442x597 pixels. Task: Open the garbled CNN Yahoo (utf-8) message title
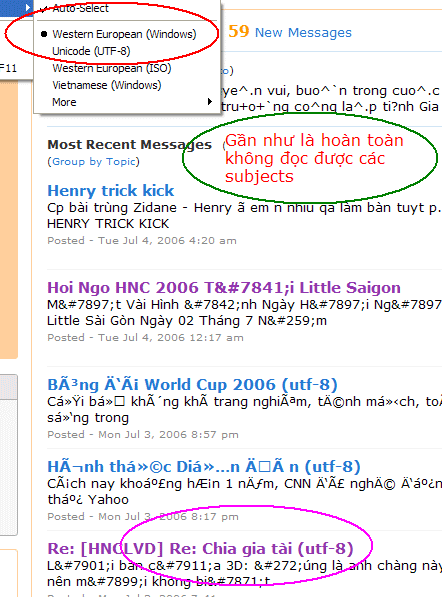204,466
